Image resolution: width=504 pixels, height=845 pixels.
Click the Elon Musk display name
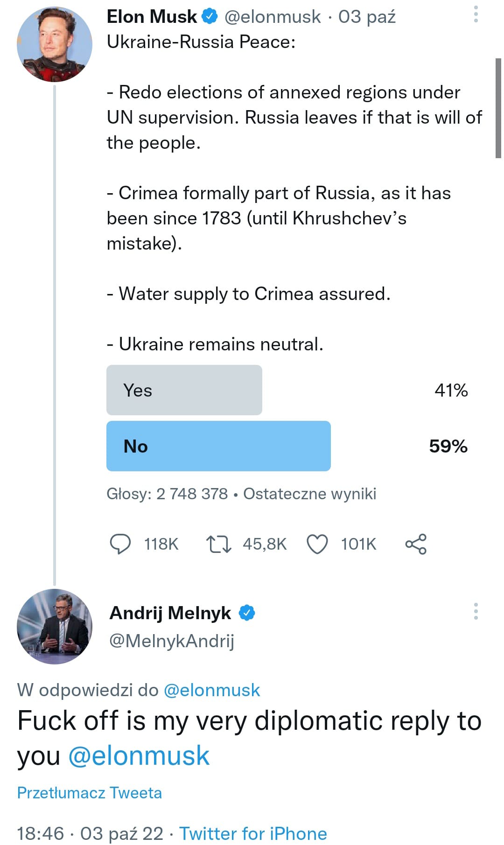(x=152, y=17)
